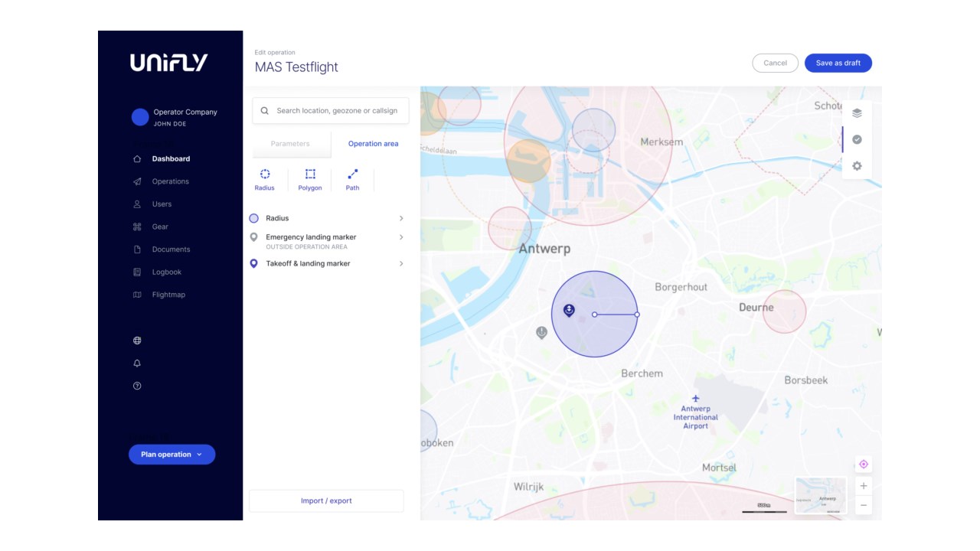Open Gear section in sidebar
The height and width of the screenshot is (551, 980).
[x=160, y=227]
